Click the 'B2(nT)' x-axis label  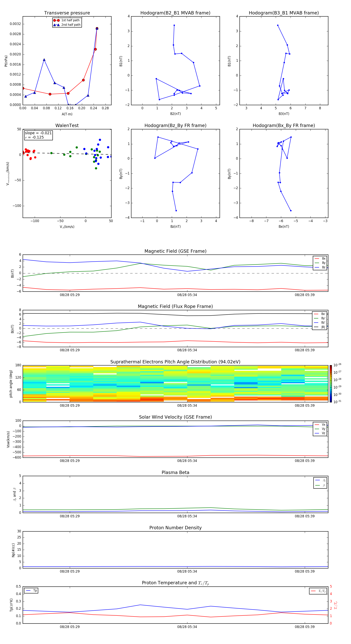click(x=175, y=114)
